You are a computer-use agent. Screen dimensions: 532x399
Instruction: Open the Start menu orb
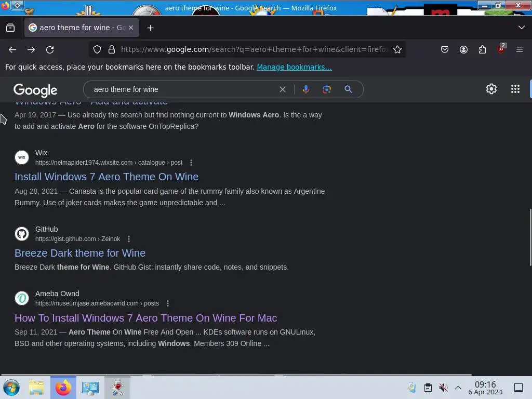(11, 388)
